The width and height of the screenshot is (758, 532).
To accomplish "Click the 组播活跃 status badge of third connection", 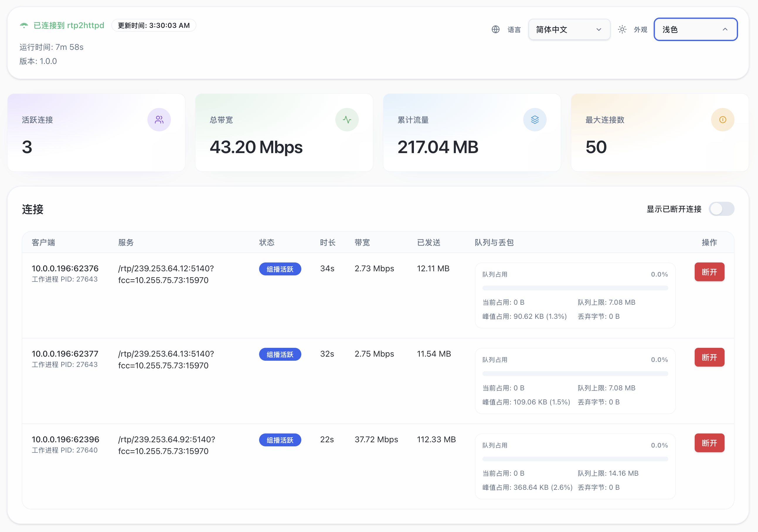I will tap(280, 440).
